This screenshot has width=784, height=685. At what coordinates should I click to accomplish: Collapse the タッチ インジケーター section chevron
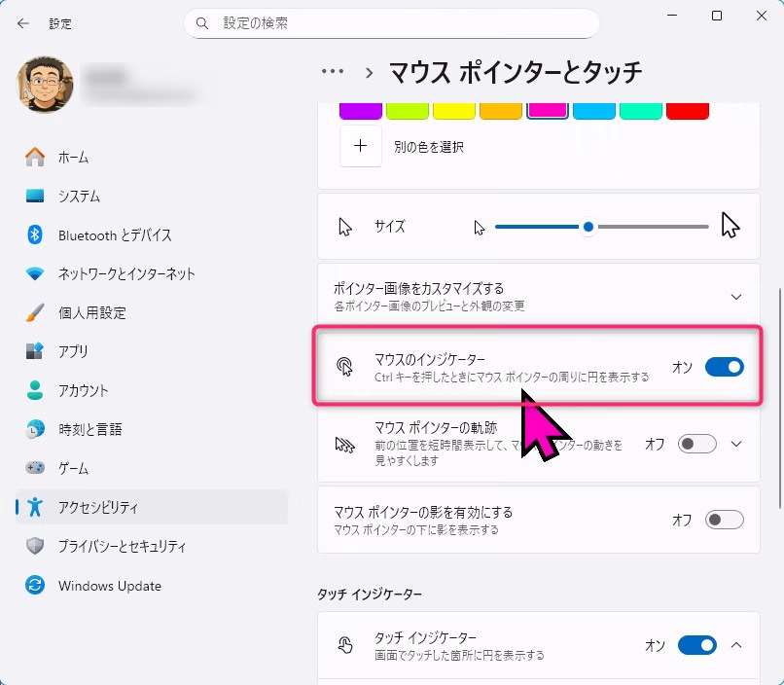pyautogui.click(x=736, y=645)
